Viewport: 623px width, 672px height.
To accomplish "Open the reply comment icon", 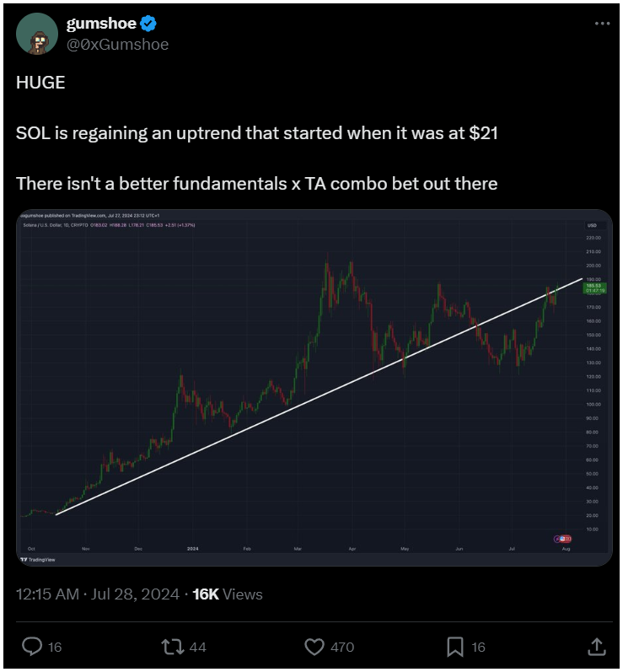I will [x=32, y=647].
